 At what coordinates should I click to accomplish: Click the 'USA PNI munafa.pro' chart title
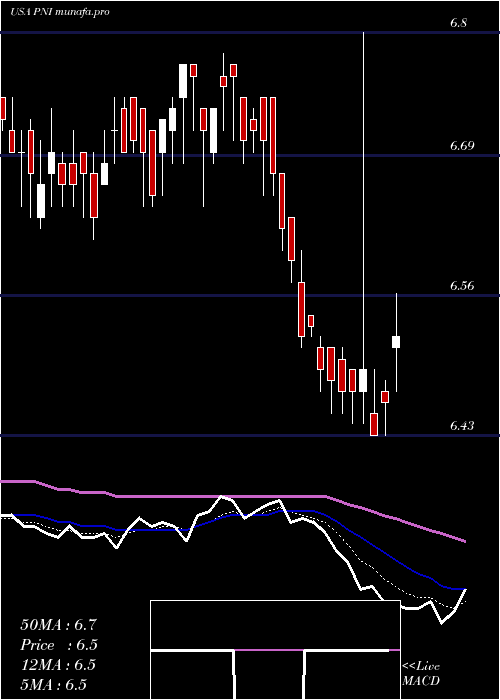60,12
